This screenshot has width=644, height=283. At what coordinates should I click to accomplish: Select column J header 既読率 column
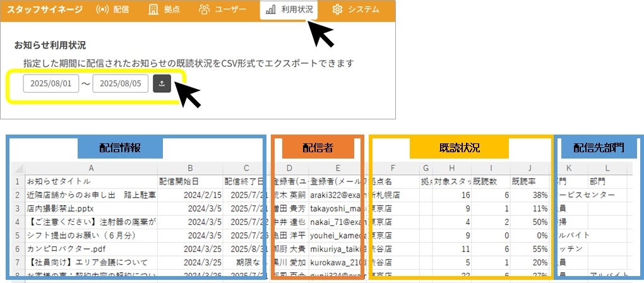pyautogui.click(x=530, y=167)
